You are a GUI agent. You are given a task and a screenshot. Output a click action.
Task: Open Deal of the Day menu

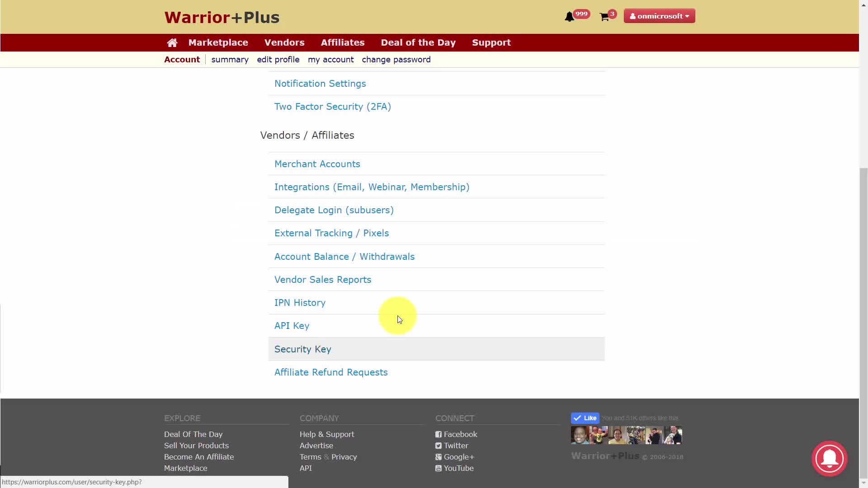point(418,42)
